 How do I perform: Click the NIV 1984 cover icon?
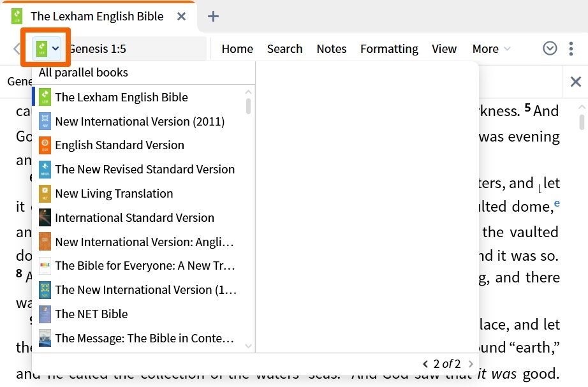pyautogui.click(x=45, y=290)
